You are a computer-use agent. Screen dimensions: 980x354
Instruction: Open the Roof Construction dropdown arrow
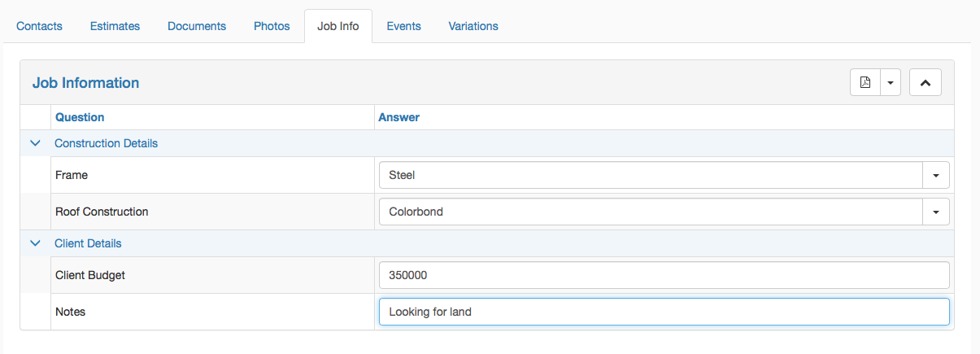(935, 212)
